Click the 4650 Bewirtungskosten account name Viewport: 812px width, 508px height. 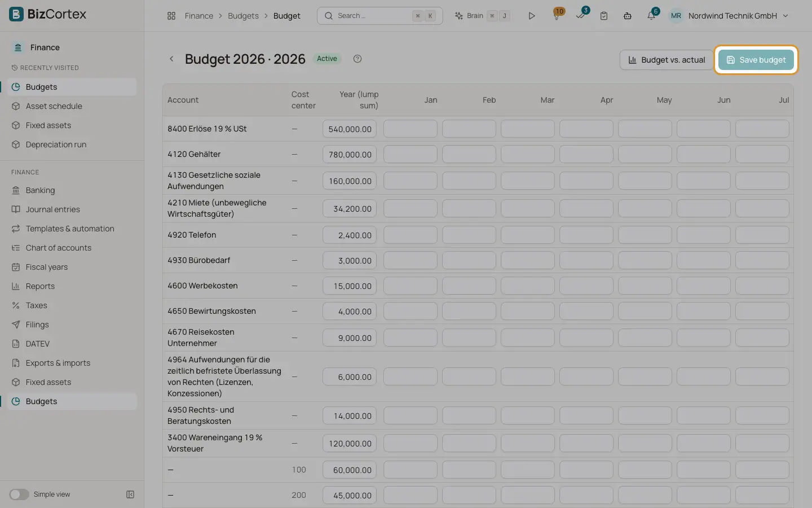211,311
